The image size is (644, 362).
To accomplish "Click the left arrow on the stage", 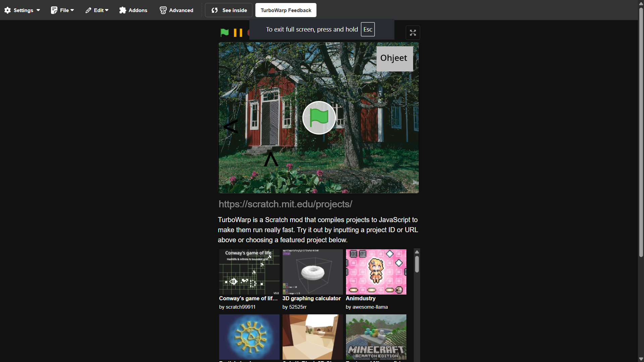I will click(x=231, y=126).
